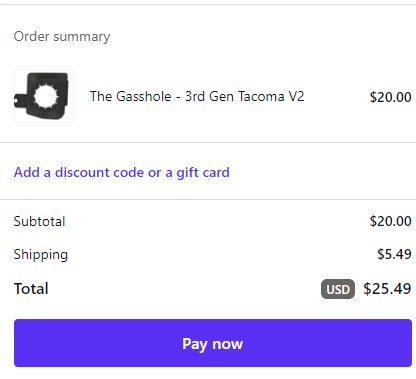The image size is (416, 379).
Task: Select the Gasshole product thumbnail image
Action: [x=44, y=96]
